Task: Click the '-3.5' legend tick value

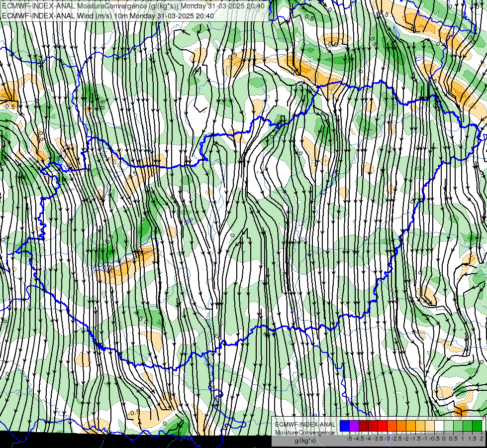Action: click(378, 439)
